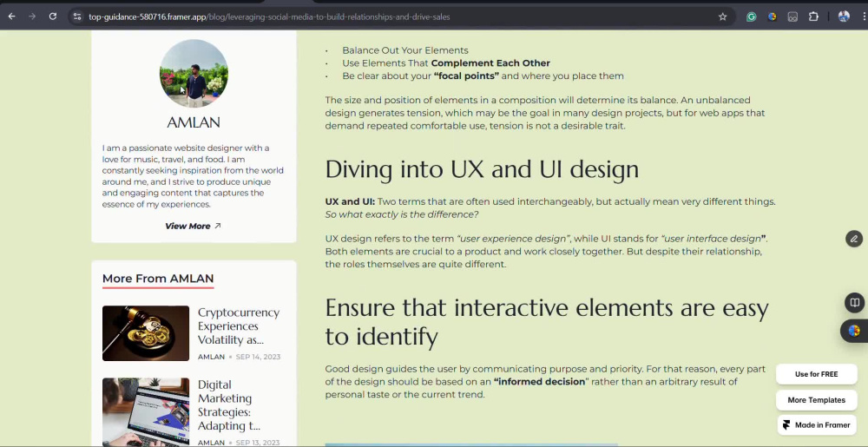Click the italic "user experience design" phrase
Image resolution: width=868 pixels, height=447 pixels.
click(514, 239)
